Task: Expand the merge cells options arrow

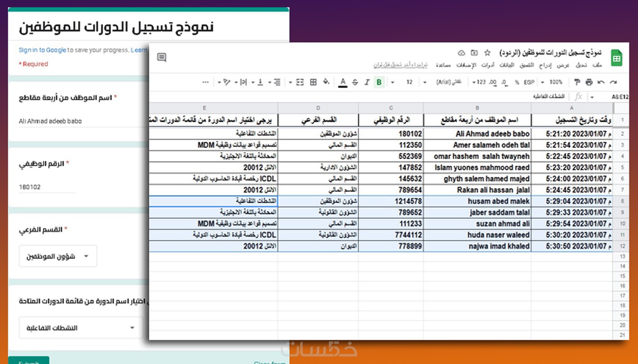Action: (x=290, y=82)
